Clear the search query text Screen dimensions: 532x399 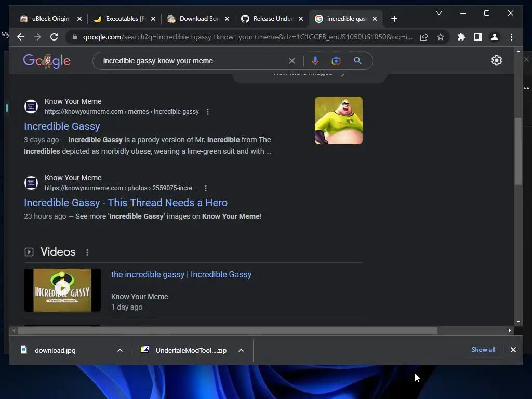pyautogui.click(x=292, y=61)
